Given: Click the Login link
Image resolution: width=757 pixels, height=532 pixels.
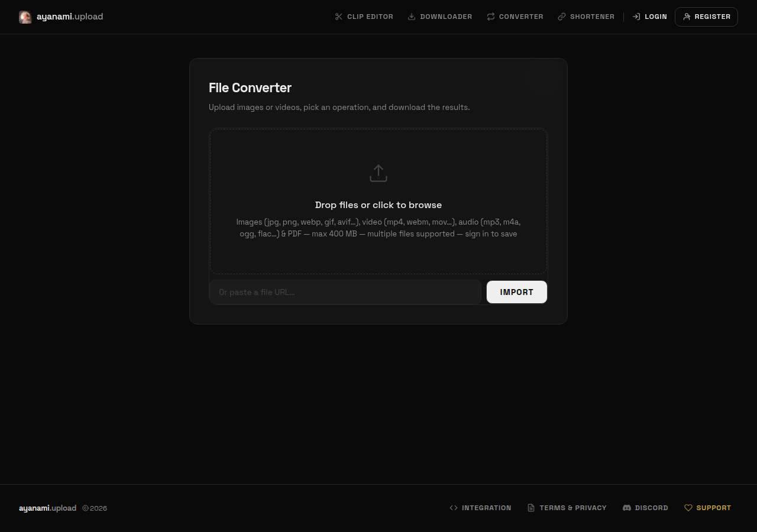Looking at the screenshot, I should click(649, 17).
